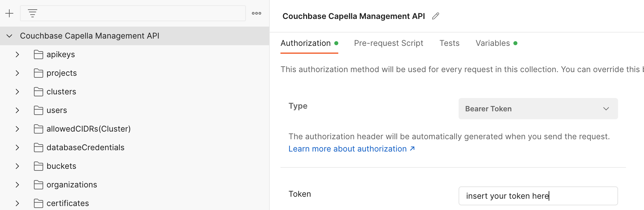Click the buckets folder icon
644x210 pixels.
(x=38, y=166)
